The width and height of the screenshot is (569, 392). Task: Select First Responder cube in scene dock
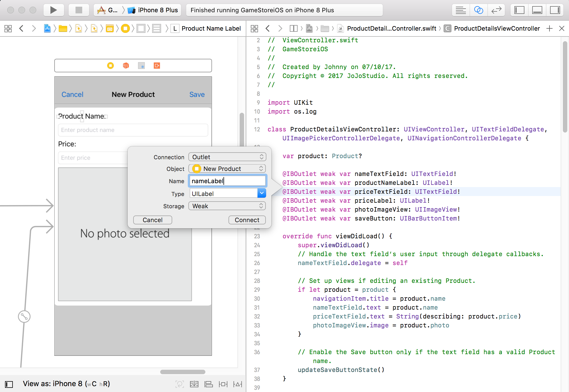[126, 66]
